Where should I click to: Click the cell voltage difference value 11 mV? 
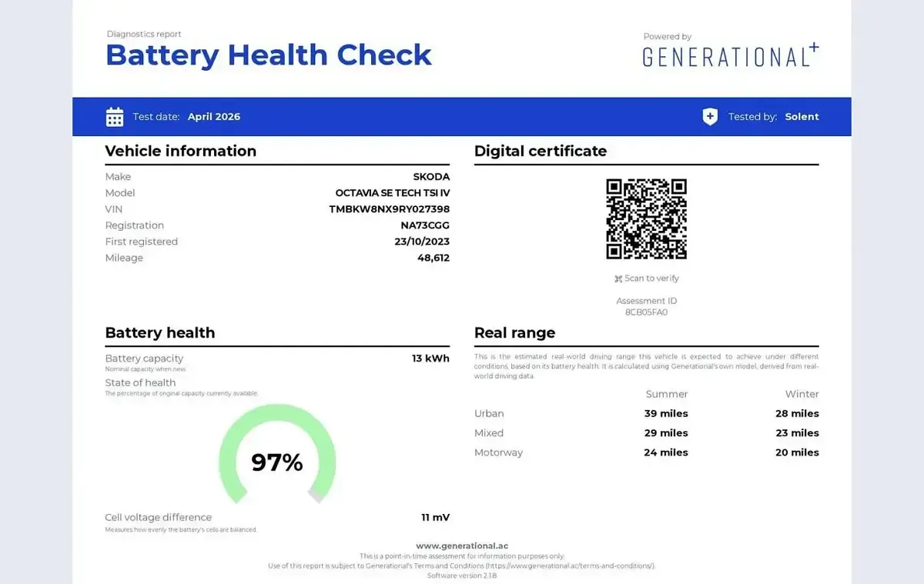(x=435, y=518)
